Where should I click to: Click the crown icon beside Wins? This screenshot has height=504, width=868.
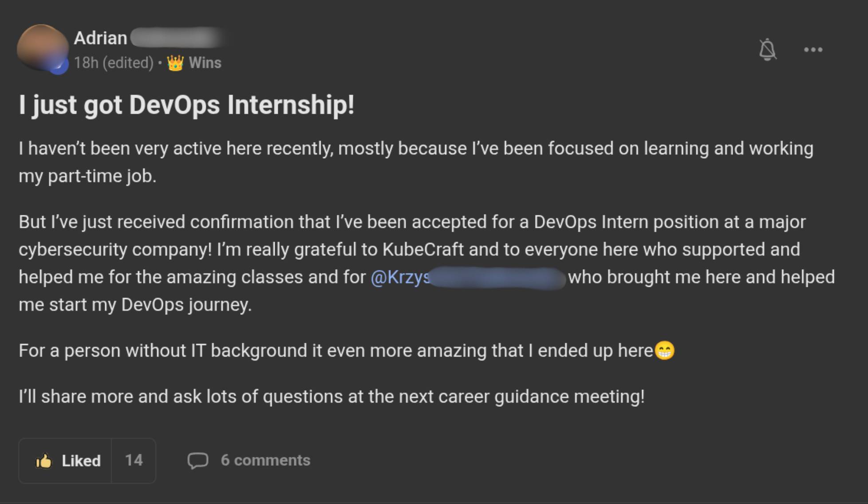click(175, 63)
